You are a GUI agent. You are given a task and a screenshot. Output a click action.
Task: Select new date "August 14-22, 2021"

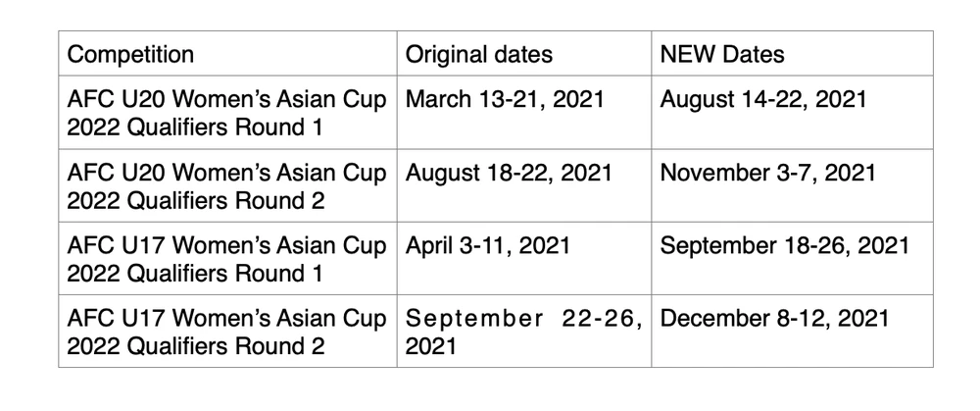764,100
